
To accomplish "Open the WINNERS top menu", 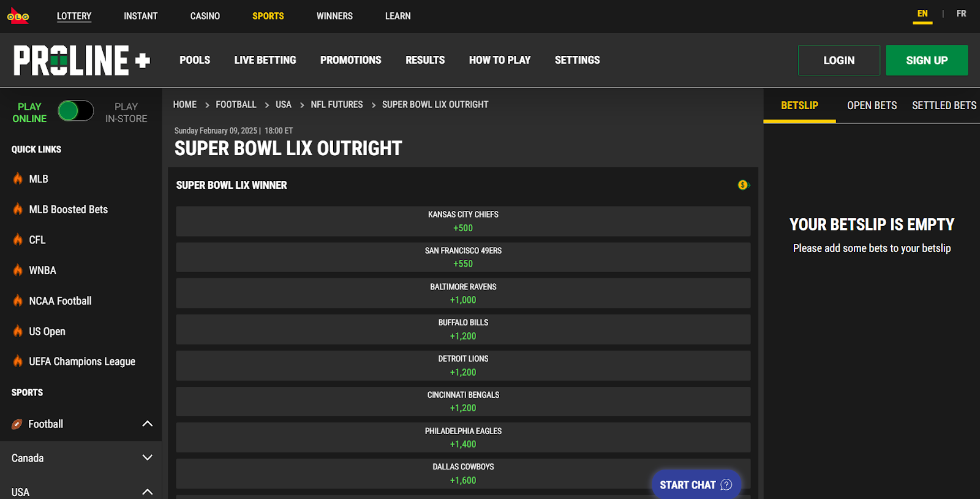I will (334, 16).
